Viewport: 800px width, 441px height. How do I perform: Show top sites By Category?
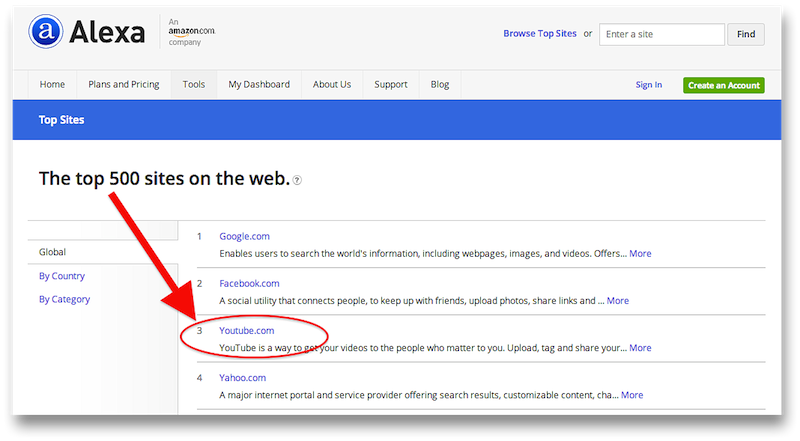pyautogui.click(x=64, y=299)
